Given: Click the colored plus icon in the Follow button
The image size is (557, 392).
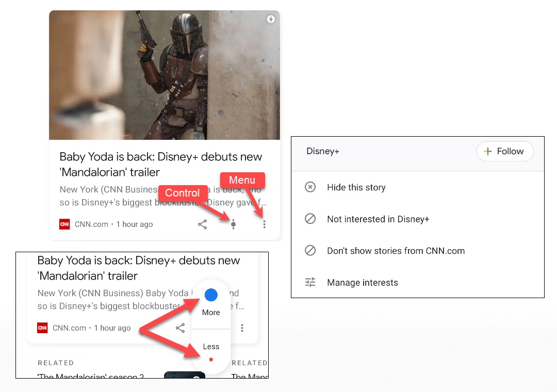Looking at the screenshot, I should coord(488,152).
